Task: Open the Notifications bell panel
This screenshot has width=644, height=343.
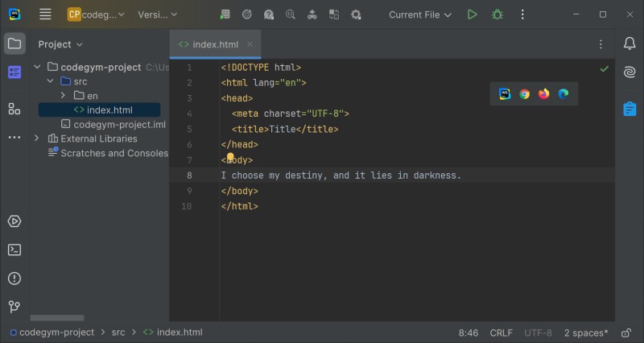Action: [x=630, y=43]
